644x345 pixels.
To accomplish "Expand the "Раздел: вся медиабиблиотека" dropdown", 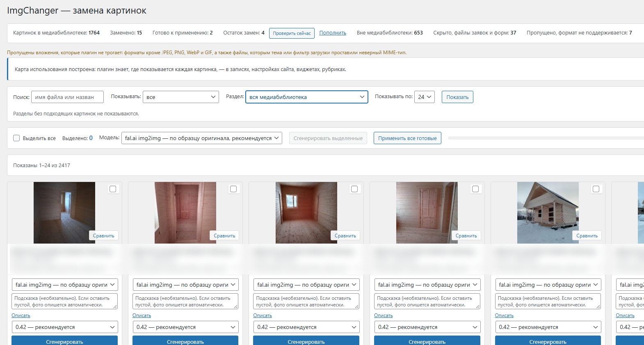I will pyautogui.click(x=306, y=97).
